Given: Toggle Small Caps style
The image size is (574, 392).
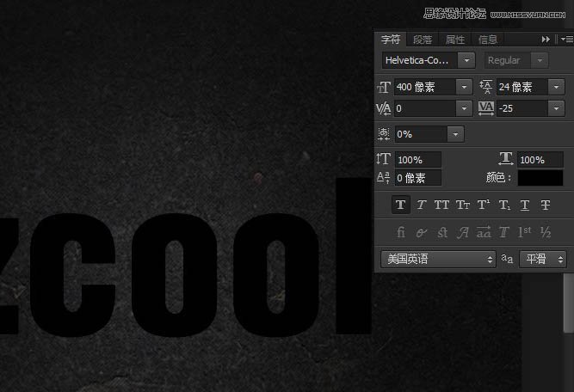Looking at the screenshot, I should pos(463,205).
